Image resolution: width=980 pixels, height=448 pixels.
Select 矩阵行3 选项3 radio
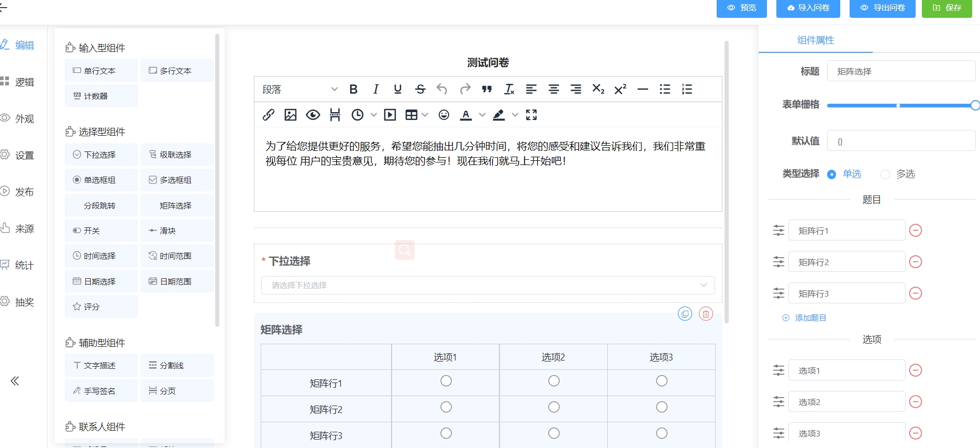(662, 433)
